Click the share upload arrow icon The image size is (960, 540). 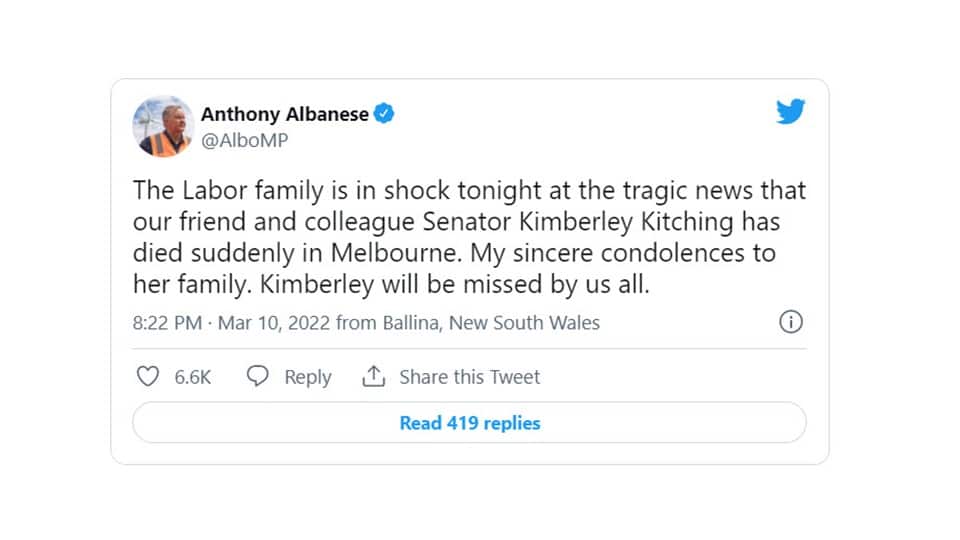(373, 376)
